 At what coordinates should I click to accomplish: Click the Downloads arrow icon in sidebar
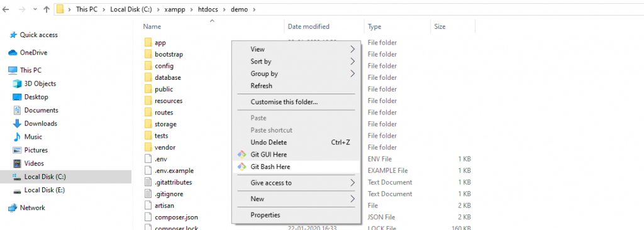[x=17, y=123]
